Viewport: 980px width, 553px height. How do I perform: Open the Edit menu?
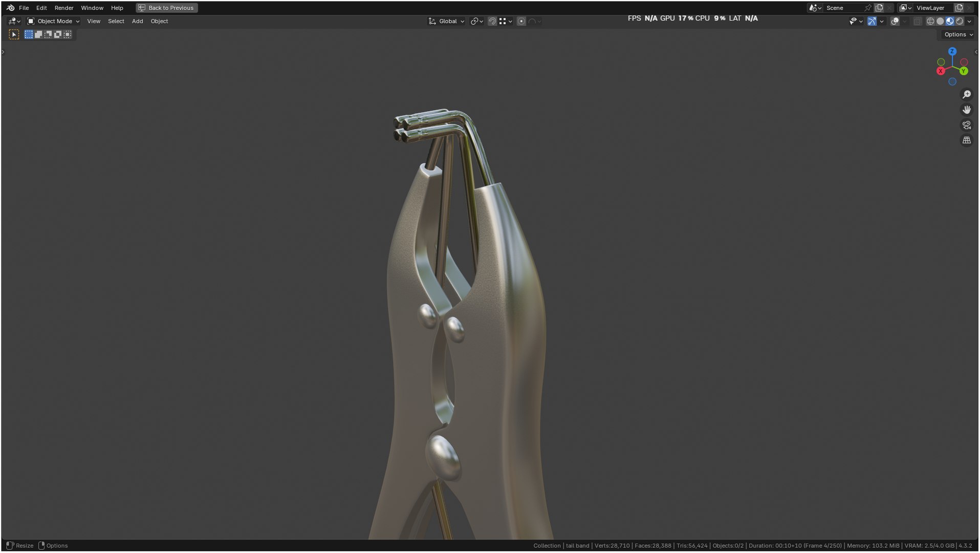tap(41, 8)
